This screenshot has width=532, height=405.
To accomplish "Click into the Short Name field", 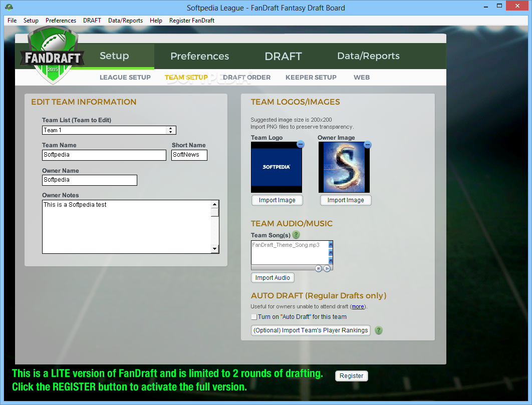I will tap(189, 155).
